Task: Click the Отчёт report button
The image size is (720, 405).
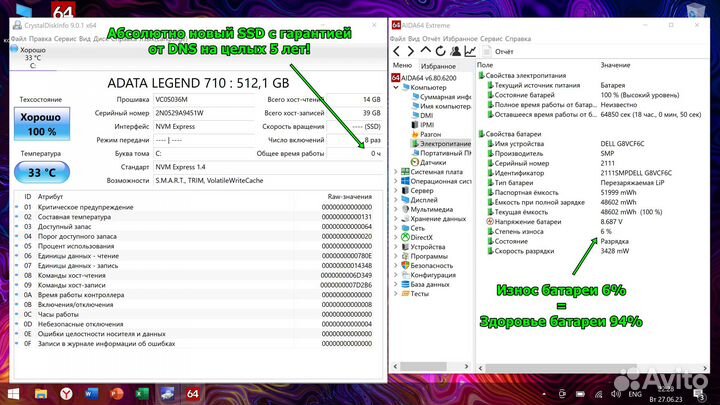Action: coord(499,50)
